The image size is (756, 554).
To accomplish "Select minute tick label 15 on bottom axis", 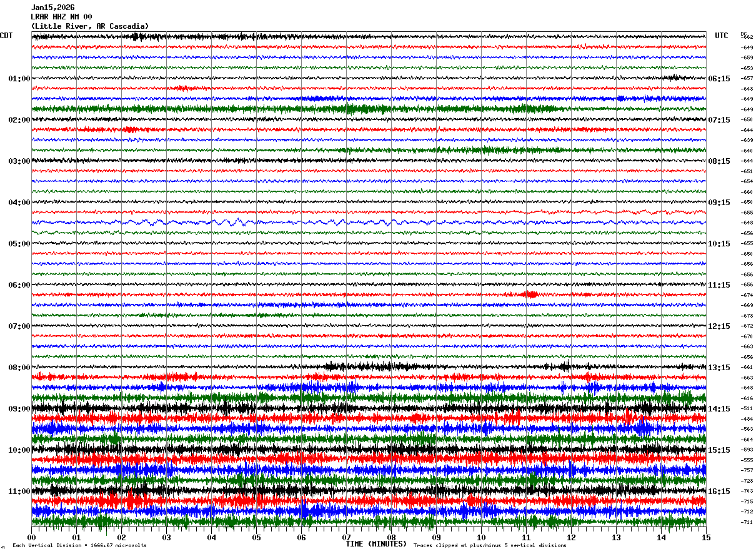I will click(x=706, y=537).
